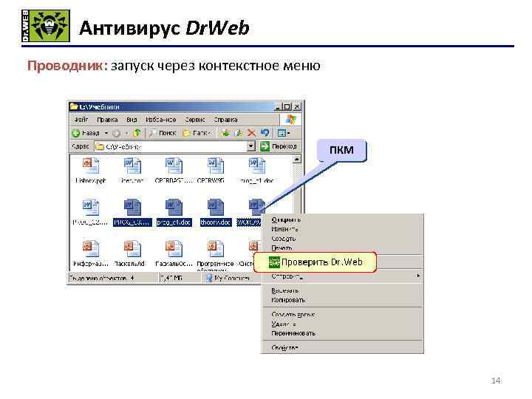Open the Сервис menu
The height and width of the screenshot is (399, 532).
point(195,120)
